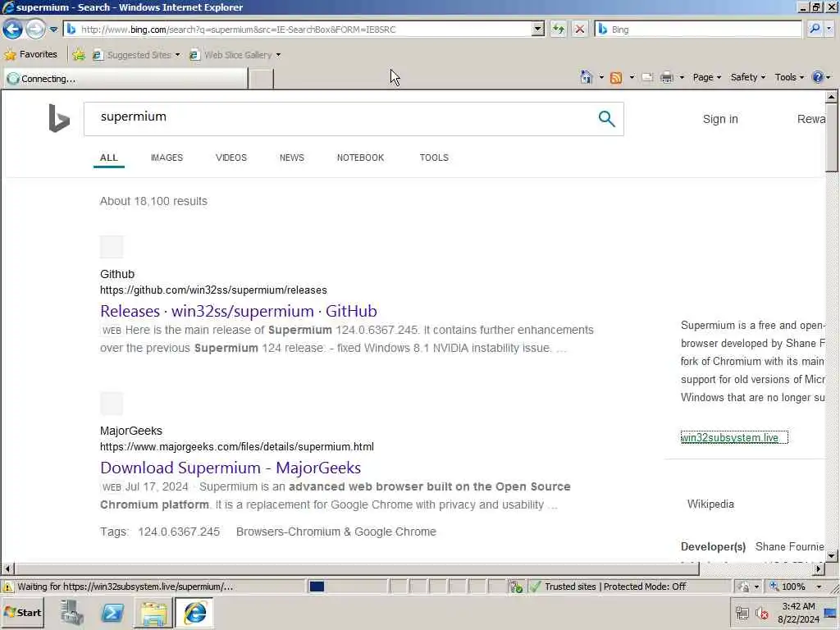The width and height of the screenshot is (840, 630).
Task: Switch to the IMAGES tab
Action: [167, 157]
